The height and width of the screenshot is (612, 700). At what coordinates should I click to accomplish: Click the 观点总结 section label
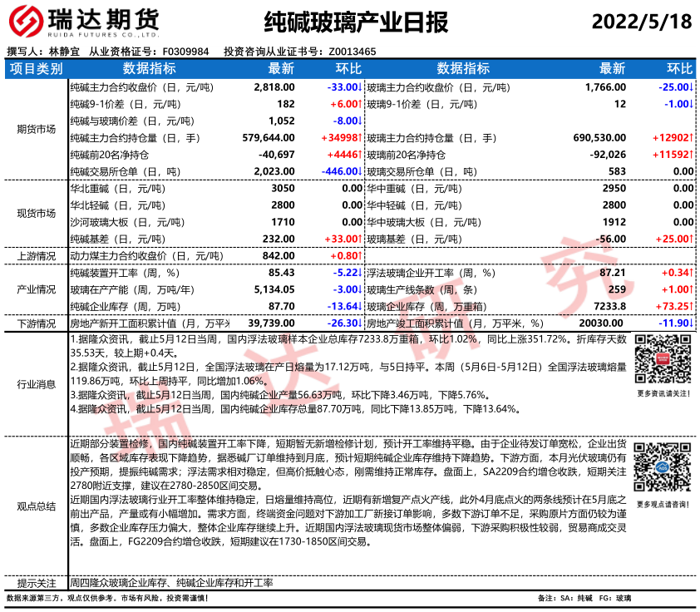pos(36,506)
